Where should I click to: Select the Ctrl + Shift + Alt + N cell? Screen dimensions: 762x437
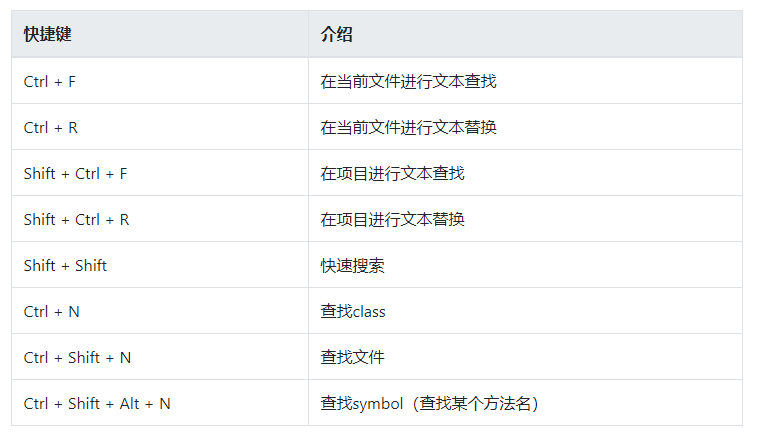97,403
